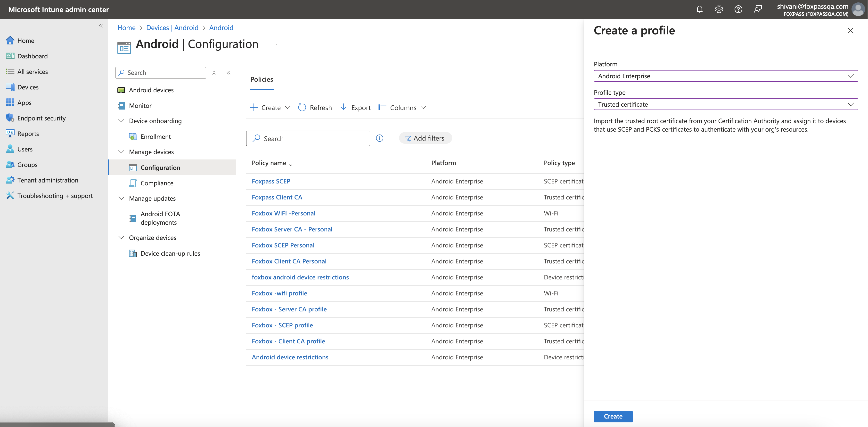
Task: Open the Foxbox SCEP Personal policy link
Action: 283,245
